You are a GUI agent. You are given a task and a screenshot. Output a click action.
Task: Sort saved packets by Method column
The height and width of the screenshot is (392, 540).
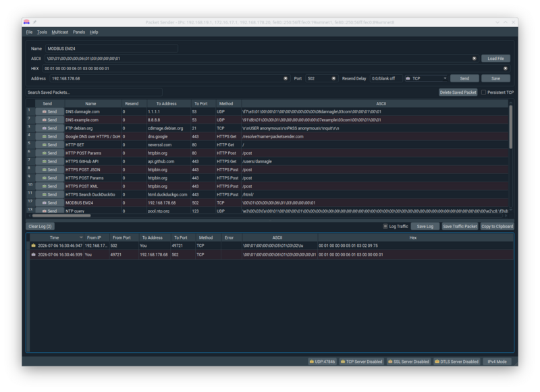pyautogui.click(x=226, y=104)
